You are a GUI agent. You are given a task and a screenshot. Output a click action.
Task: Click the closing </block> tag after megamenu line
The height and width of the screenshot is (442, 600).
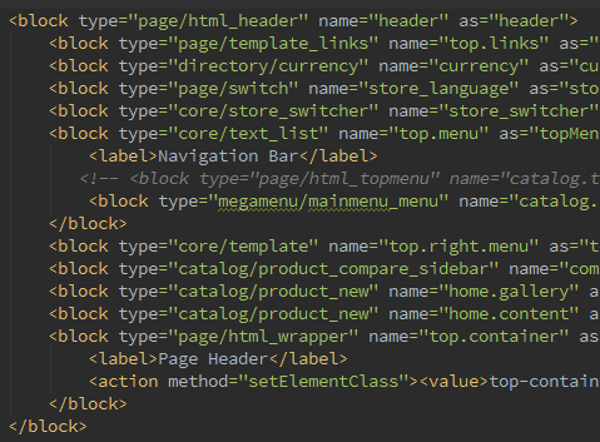click(x=88, y=224)
